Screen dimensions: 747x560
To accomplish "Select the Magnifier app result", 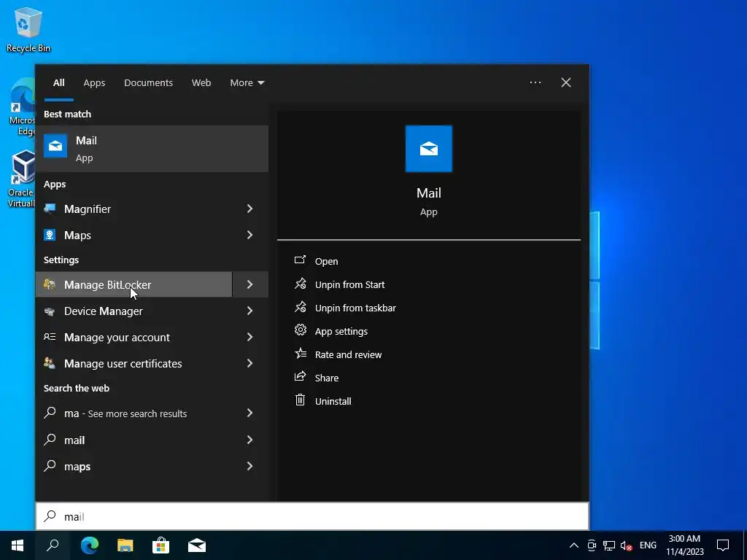I will pos(134,209).
